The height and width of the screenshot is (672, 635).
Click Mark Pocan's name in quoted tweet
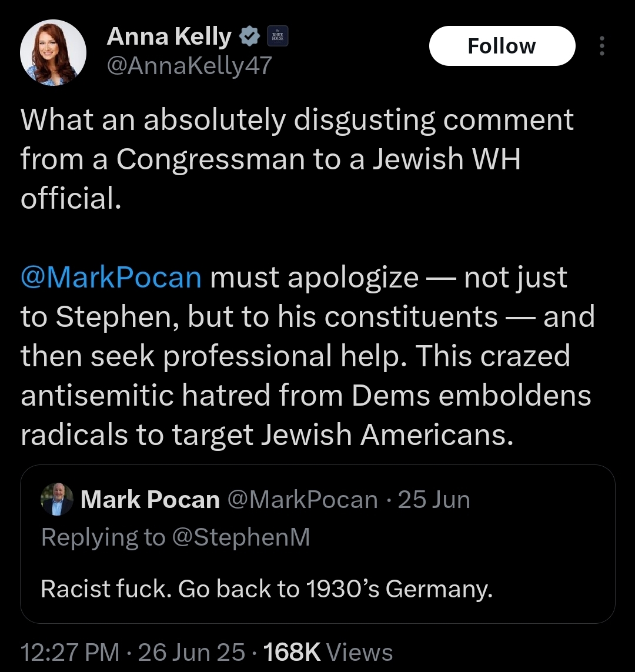point(150,500)
